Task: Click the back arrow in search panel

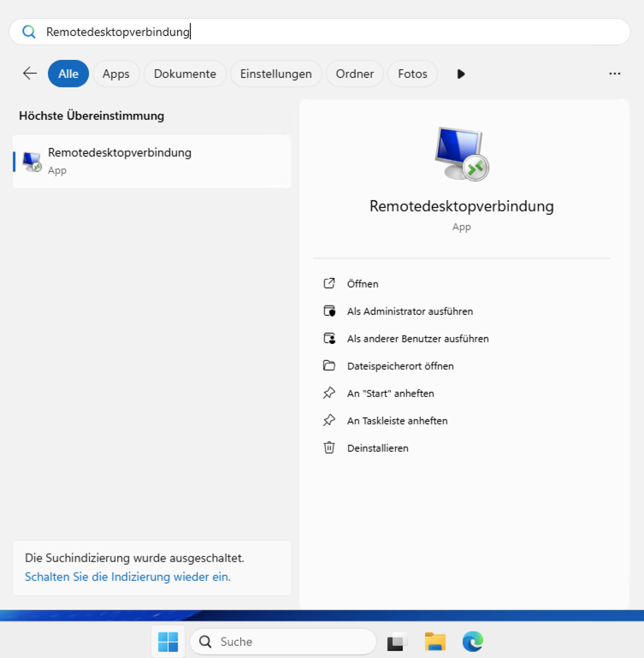Action: pos(30,74)
